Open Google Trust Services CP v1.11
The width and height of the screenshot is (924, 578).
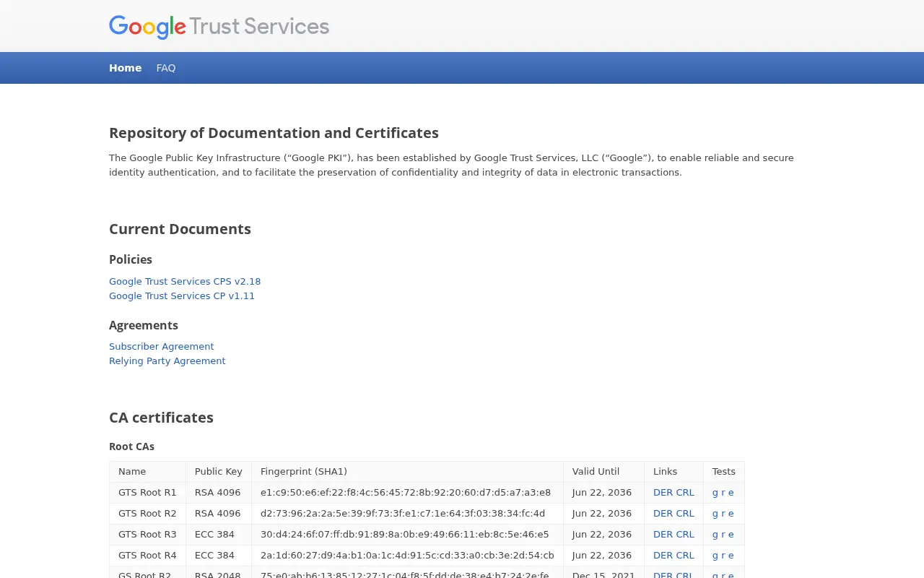tap(182, 296)
